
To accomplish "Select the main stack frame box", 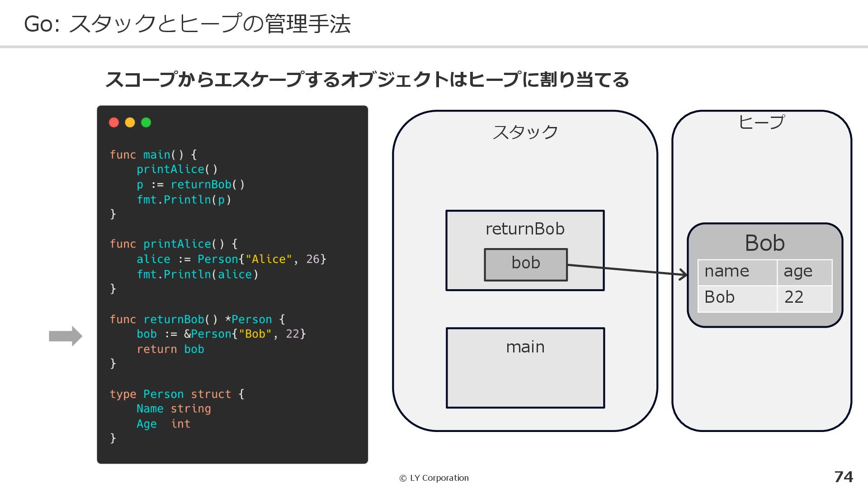I will 525,368.
